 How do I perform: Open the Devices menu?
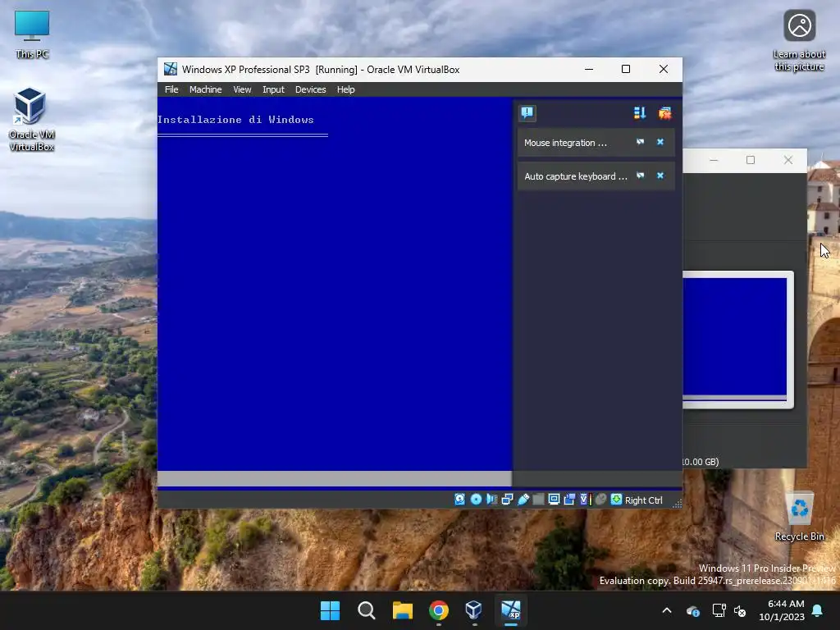click(x=310, y=89)
